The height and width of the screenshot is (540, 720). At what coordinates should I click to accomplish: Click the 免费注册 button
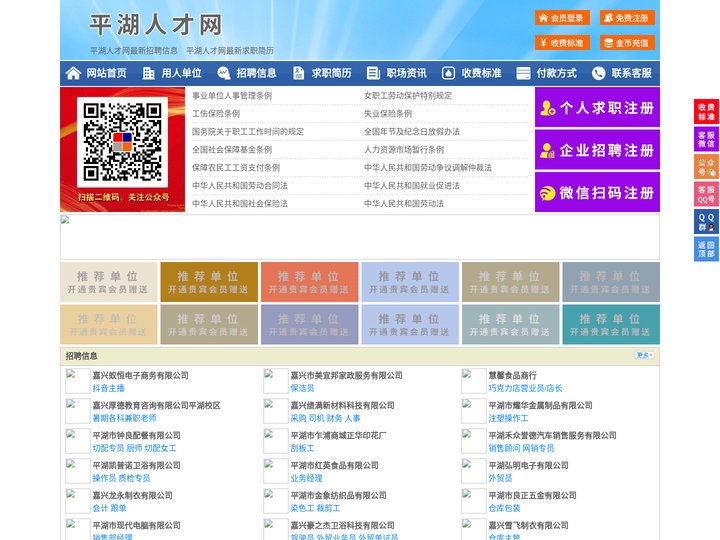(627, 18)
